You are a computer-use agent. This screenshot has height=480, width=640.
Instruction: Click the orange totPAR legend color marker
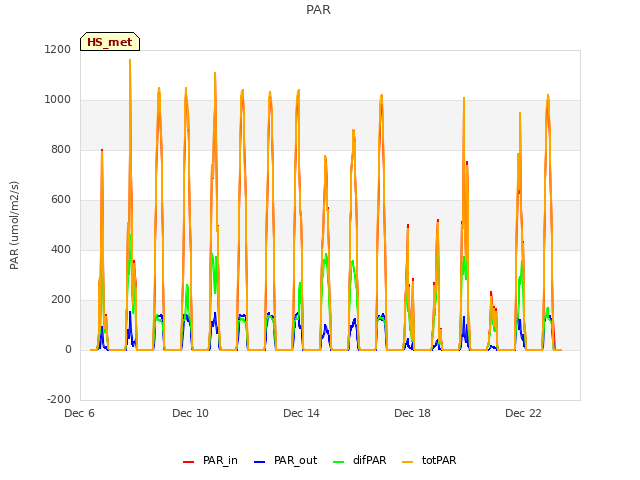(407, 462)
